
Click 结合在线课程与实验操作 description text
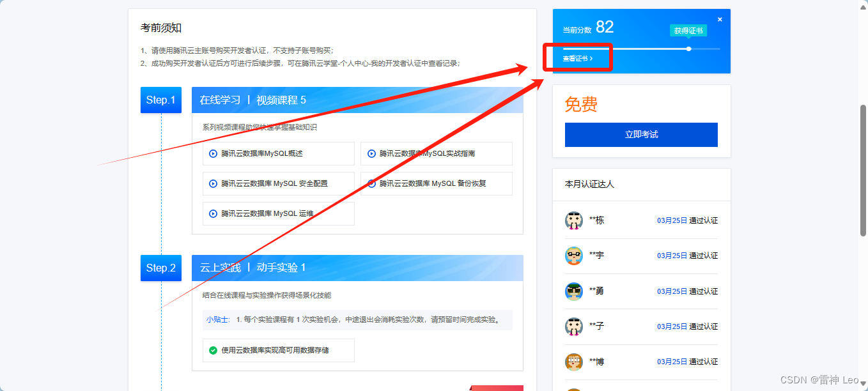267,295
